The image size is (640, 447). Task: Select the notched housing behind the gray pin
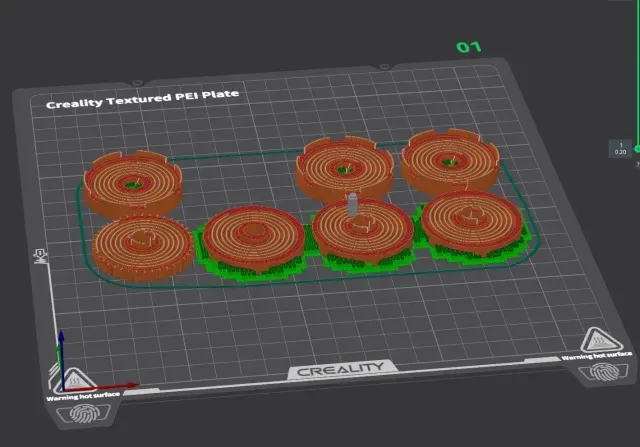click(x=345, y=167)
